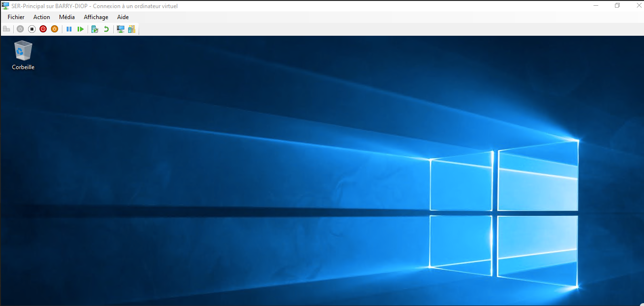This screenshot has height=306, width=644.
Task: Save VM state with the orange icon
Action: (x=54, y=29)
